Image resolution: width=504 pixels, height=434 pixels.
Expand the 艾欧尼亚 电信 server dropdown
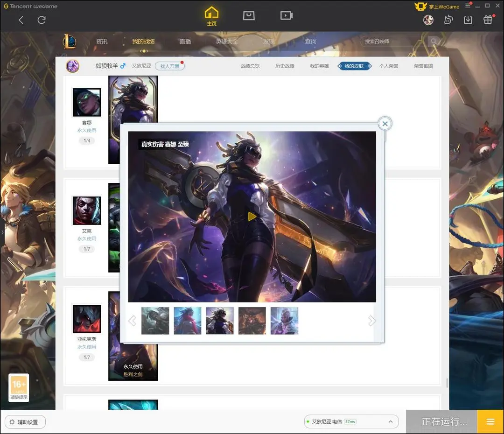[351, 421]
